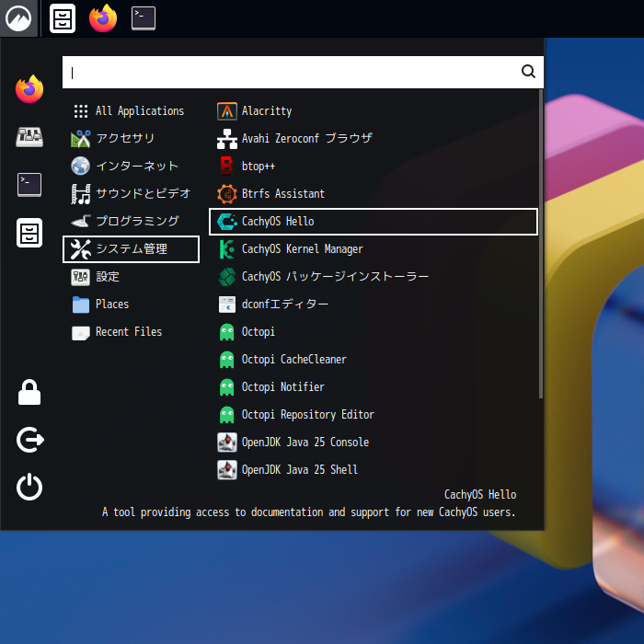The height and width of the screenshot is (644, 644).
Task: Open system settings favorite in menu sidebar
Action: 29,137
